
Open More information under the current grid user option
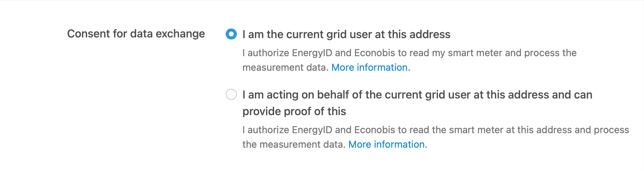pyautogui.click(x=369, y=67)
